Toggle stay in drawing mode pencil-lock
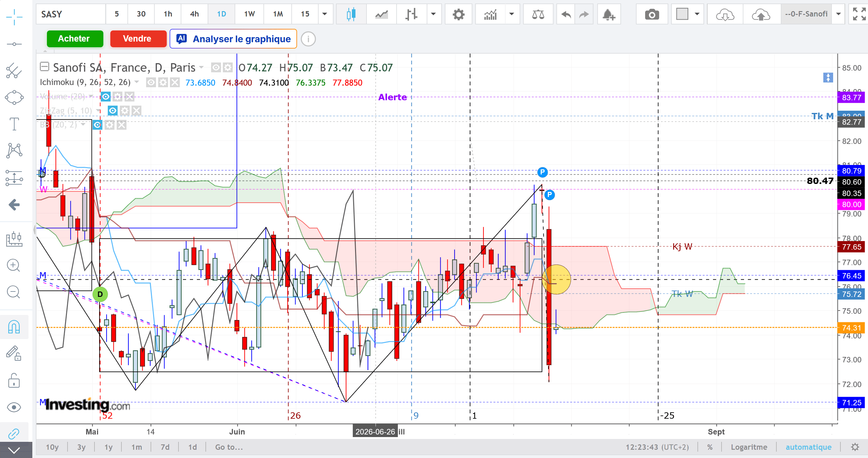This screenshot has height=458, width=868. [14, 353]
